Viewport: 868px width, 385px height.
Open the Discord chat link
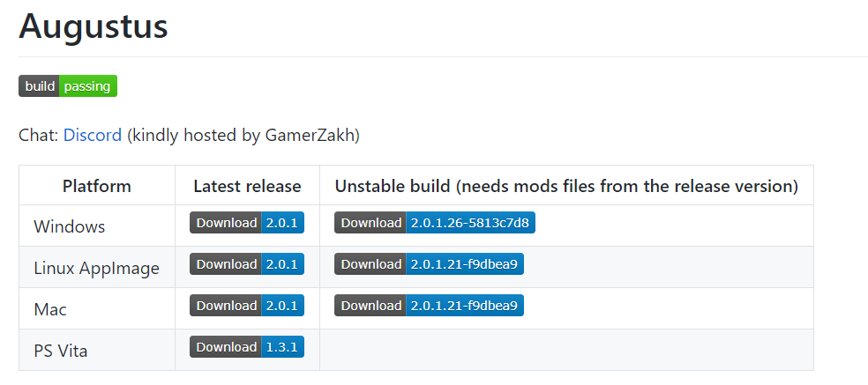(93, 136)
